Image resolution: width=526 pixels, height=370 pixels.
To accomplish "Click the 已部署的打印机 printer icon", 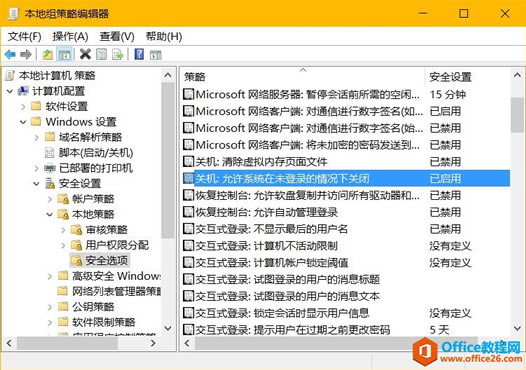I will point(50,168).
